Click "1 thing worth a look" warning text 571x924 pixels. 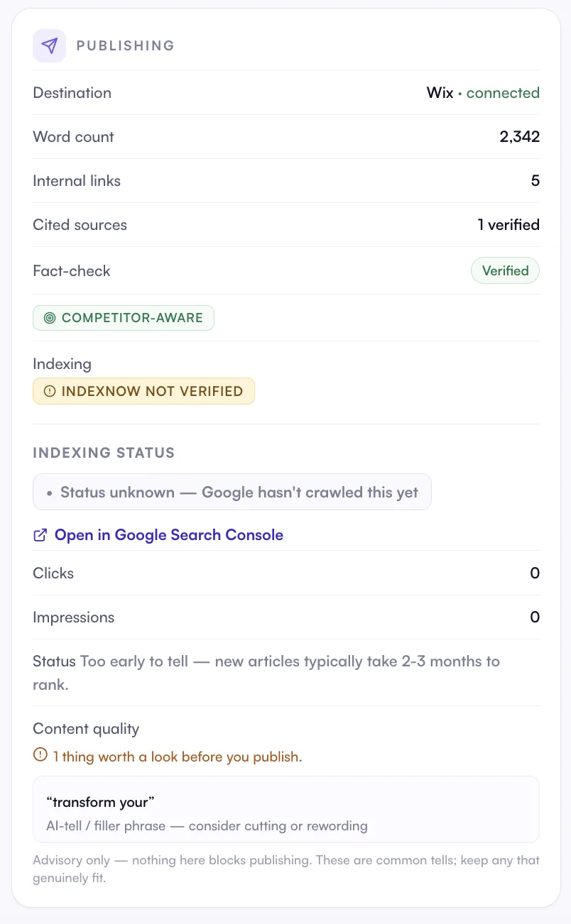click(x=178, y=757)
